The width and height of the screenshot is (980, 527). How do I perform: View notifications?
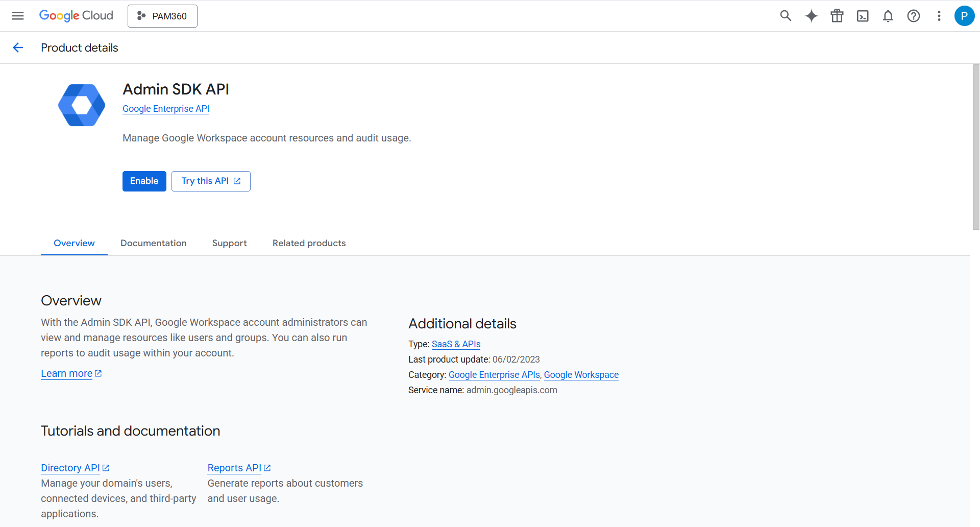tap(888, 16)
